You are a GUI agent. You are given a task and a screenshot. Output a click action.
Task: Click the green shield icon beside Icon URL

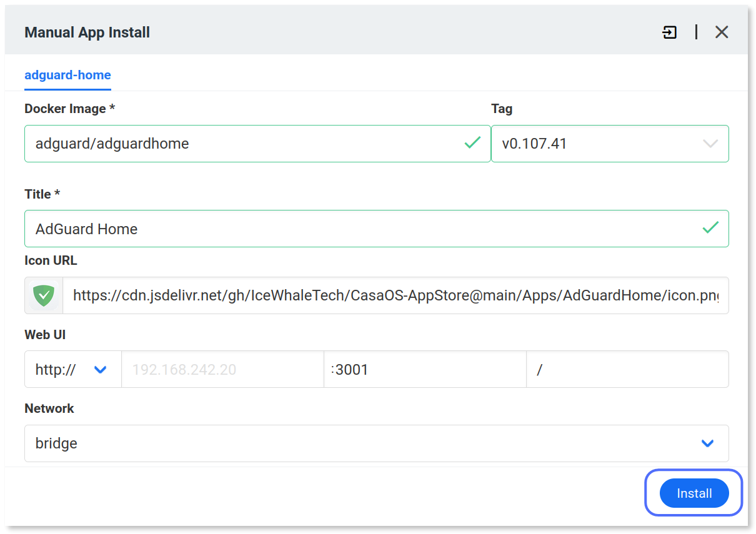point(43,295)
